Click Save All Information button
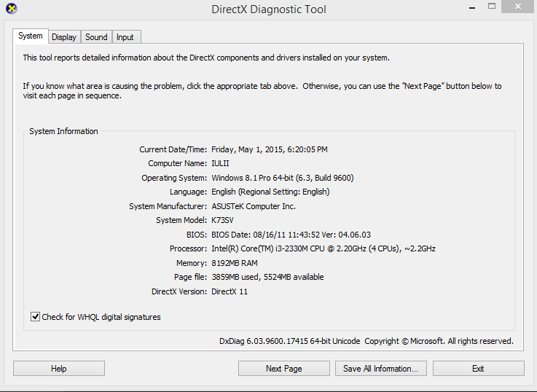This screenshot has width=537, height=392. 381,369
